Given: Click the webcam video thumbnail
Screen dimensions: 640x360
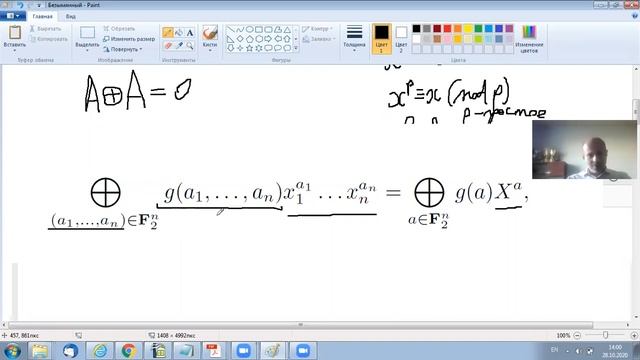Looking at the screenshot, I should [x=584, y=149].
